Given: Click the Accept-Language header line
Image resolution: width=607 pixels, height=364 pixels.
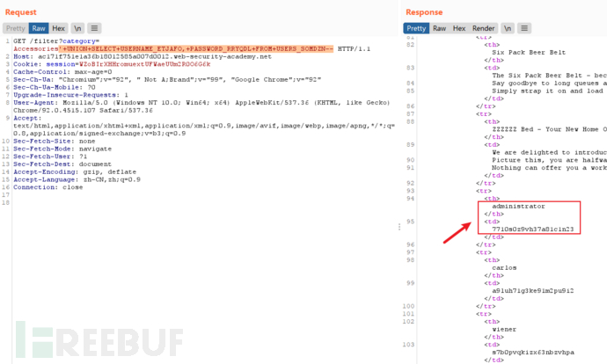Looking at the screenshot, I should coord(77,180).
